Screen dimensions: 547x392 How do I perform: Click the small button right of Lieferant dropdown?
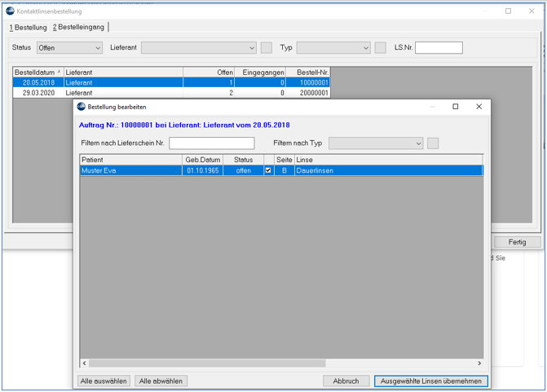[x=267, y=48]
